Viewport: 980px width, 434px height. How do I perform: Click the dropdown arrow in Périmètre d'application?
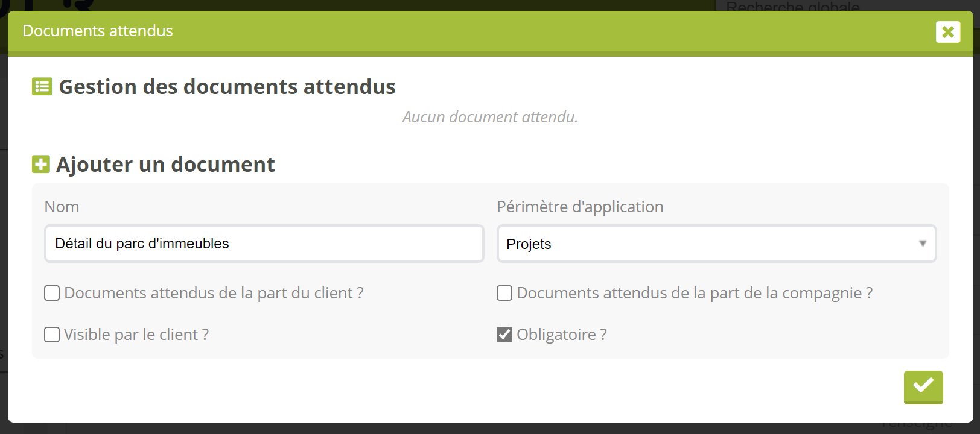click(x=922, y=244)
